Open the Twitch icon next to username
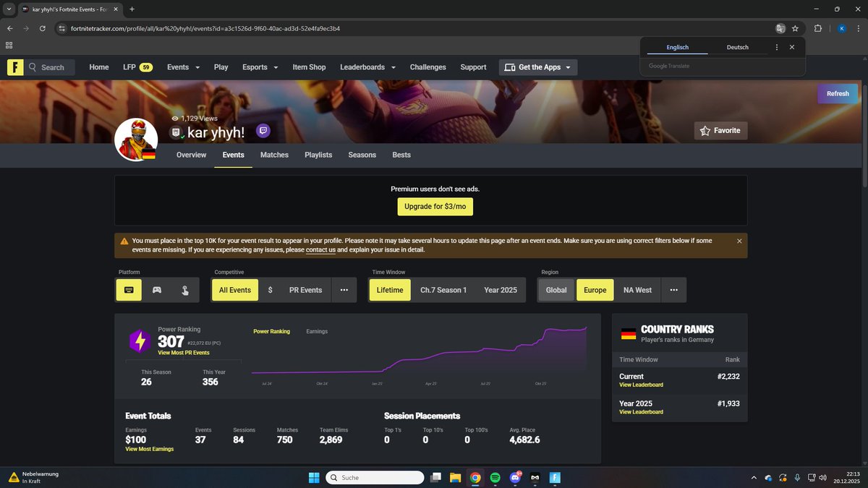This screenshot has height=488, width=868. coord(263,132)
